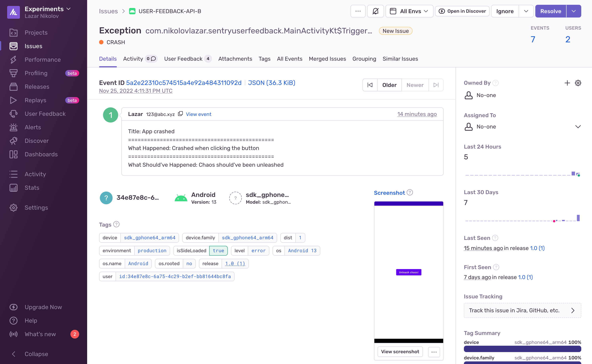Viewport: 592px width, 364px height.
Task: Expand the Ignore options chevron
Action: click(x=526, y=11)
